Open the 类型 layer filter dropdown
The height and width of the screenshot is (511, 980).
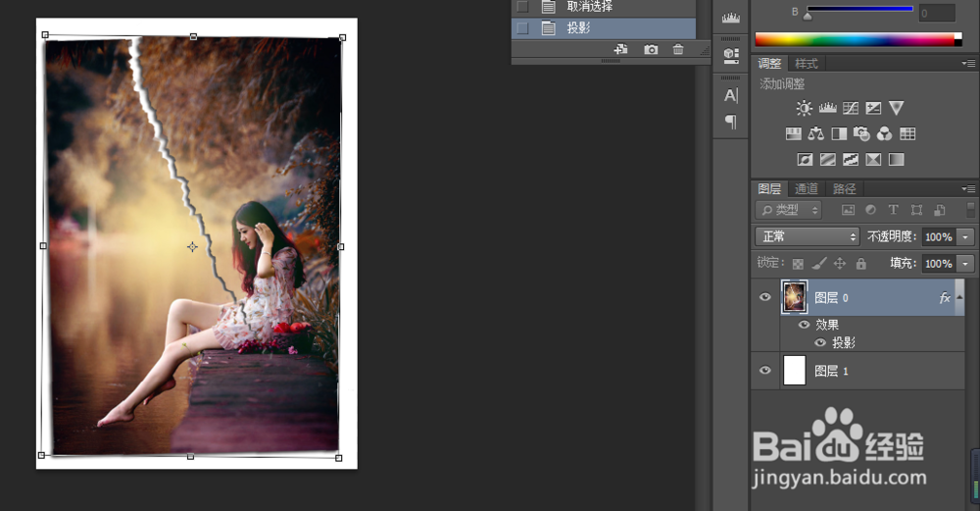(789, 210)
